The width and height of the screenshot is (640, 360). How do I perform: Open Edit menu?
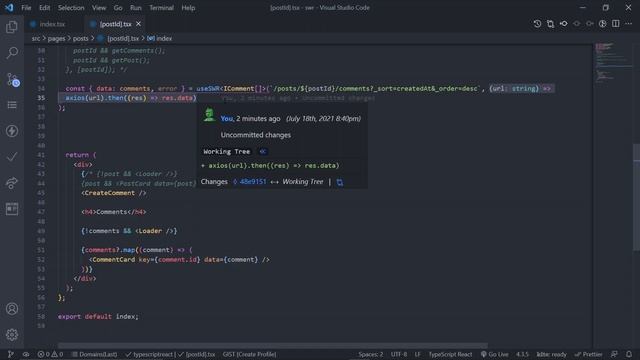point(44,8)
